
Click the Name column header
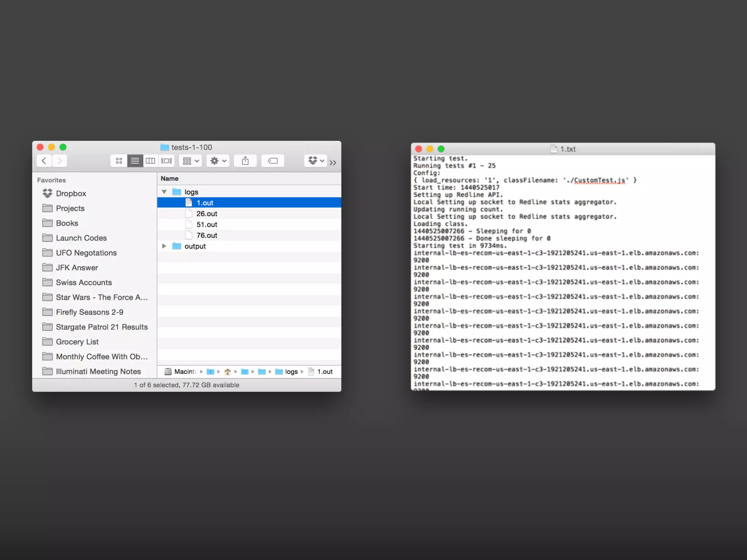pos(170,179)
